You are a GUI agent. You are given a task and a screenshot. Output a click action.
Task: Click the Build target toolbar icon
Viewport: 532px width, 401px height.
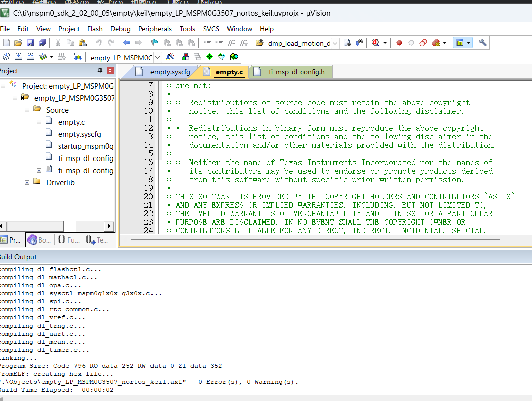point(18,57)
